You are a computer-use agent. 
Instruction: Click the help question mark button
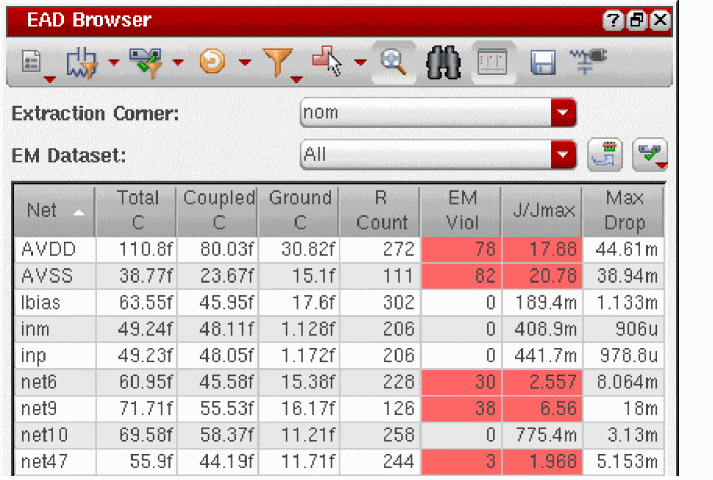pos(613,20)
